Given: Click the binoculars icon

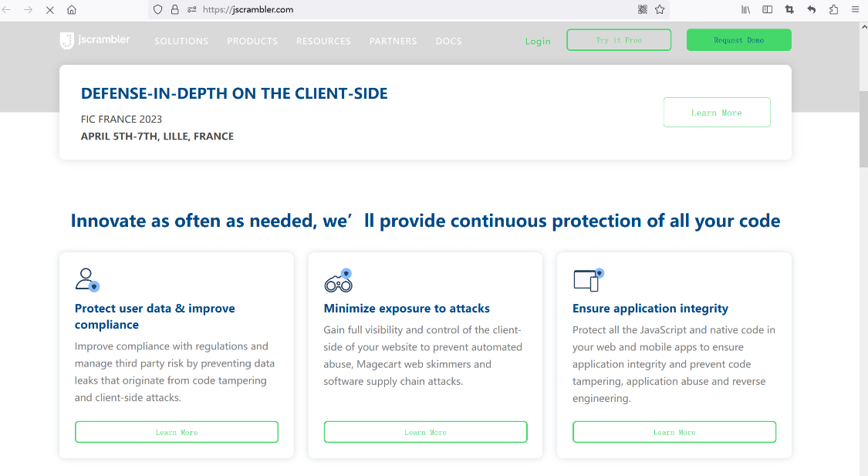Looking at the screenshot, I should 338,281.
